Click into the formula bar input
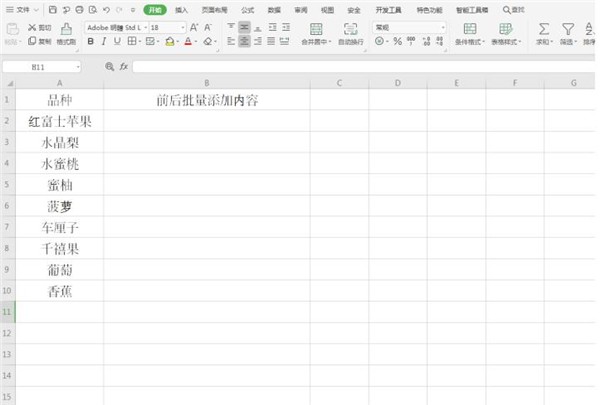 [x=364, y=67]
